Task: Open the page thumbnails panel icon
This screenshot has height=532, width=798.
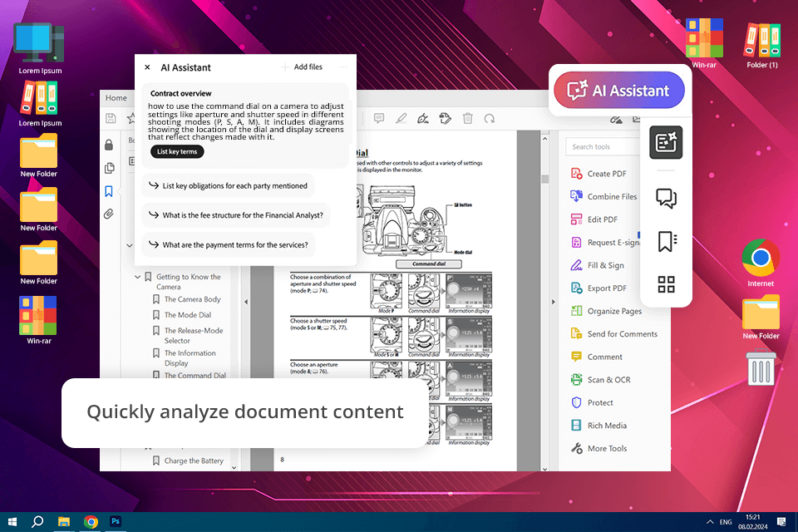Action: [x=109, y=168]
